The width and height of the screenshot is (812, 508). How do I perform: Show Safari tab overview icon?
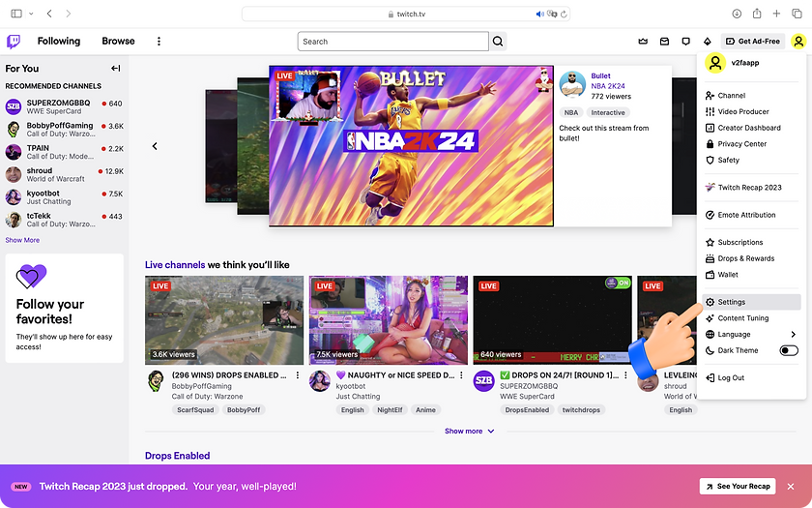(x=797, y=14)
